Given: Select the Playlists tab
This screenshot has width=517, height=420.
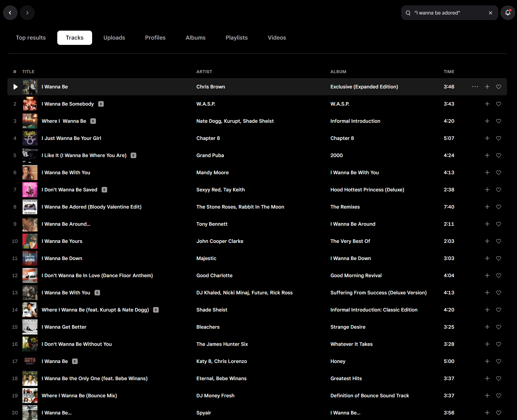Looking at the screenshot, I should 236,38.
